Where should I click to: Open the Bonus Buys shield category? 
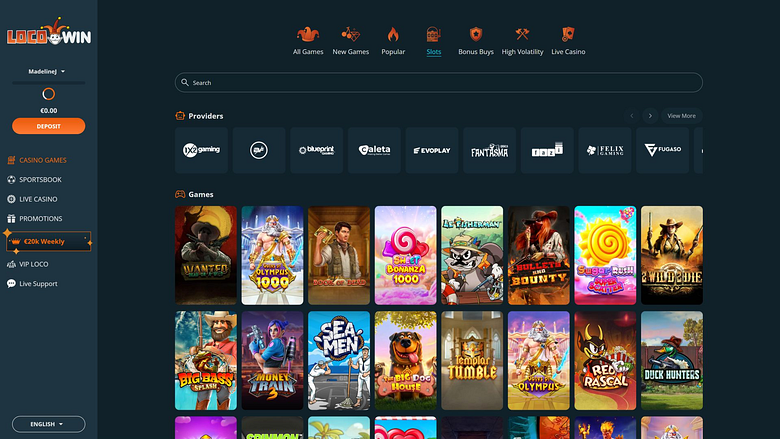[476, 41]
